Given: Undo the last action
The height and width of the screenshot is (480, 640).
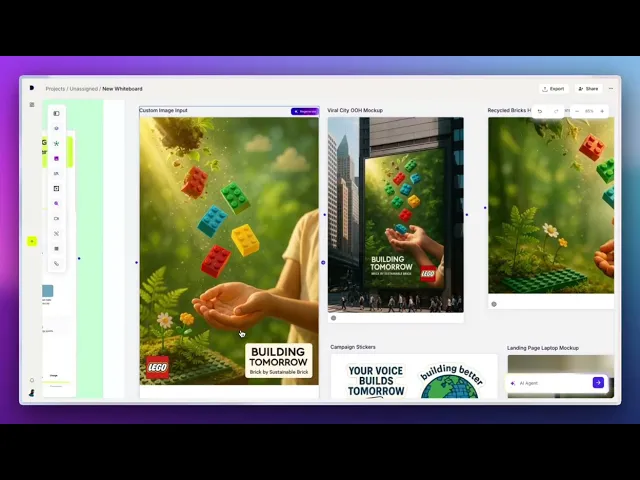Looking at the screenshot, I should [540, 111].
